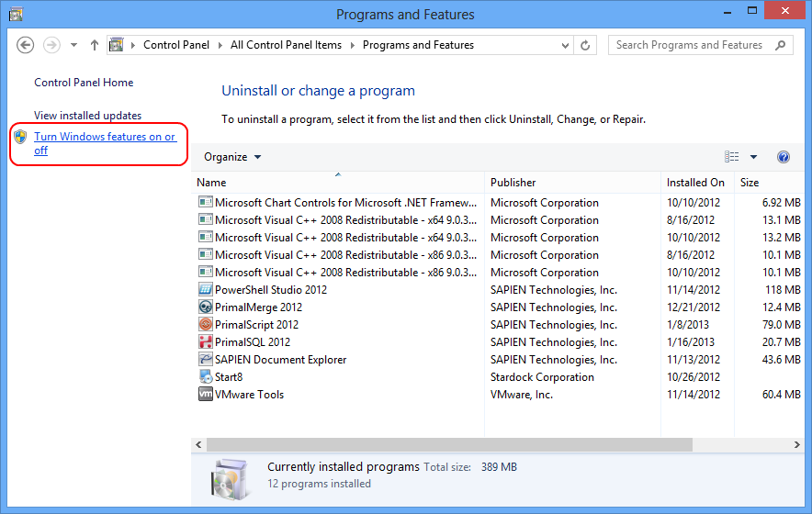Image resolution: width=812 pixels, height=514 pixels.
Task: Click Turn Windows features on or off
Action: tap(105, 143)
